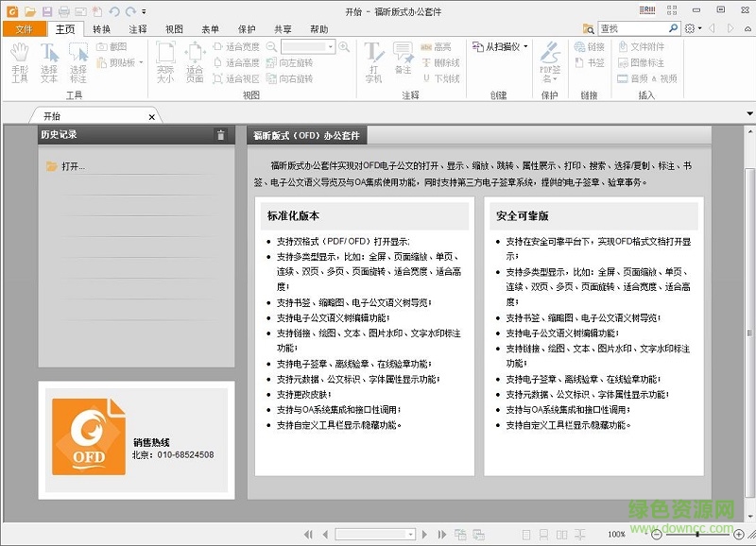Open the 保护 ribbon tab
Viewport: 756px width, 546px height.
[247, 29]
